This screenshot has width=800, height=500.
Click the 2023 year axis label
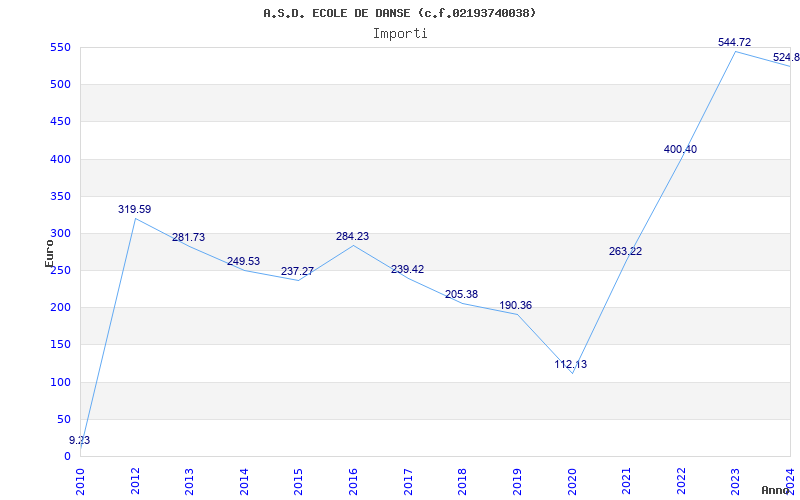[735, 482]
